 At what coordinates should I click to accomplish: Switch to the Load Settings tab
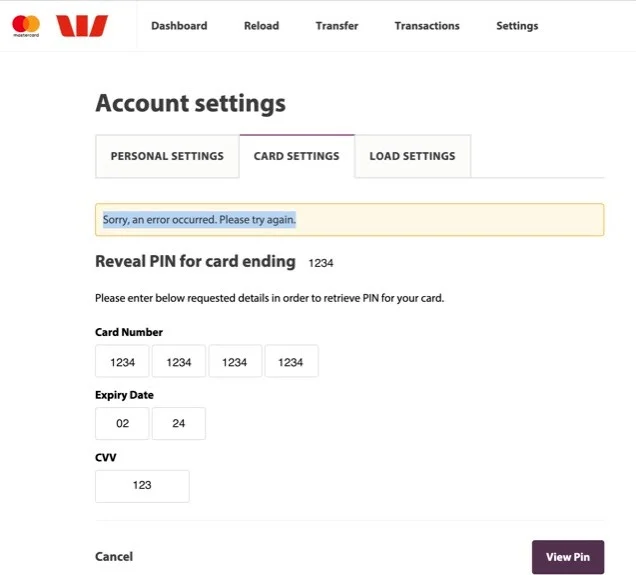coord(412,157)
